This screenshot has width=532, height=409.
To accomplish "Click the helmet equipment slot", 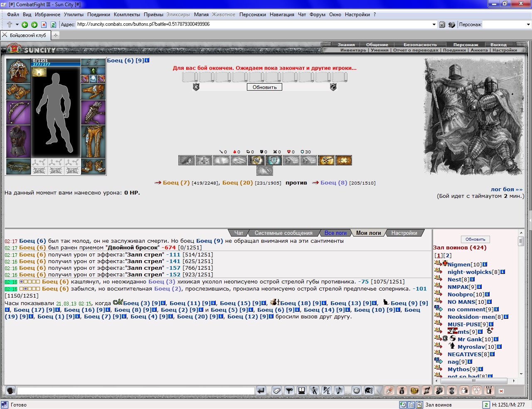I will [x=18, y=71].
